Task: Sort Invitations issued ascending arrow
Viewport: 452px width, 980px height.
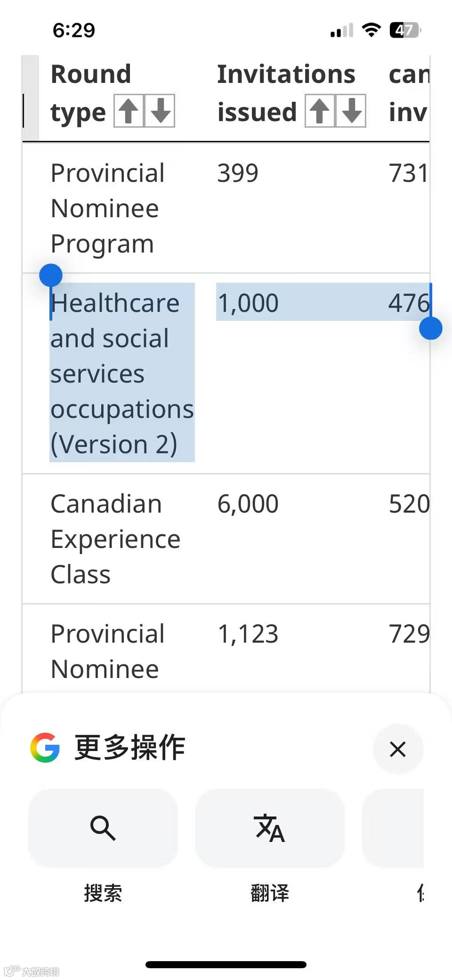Action: coord(320,111)
